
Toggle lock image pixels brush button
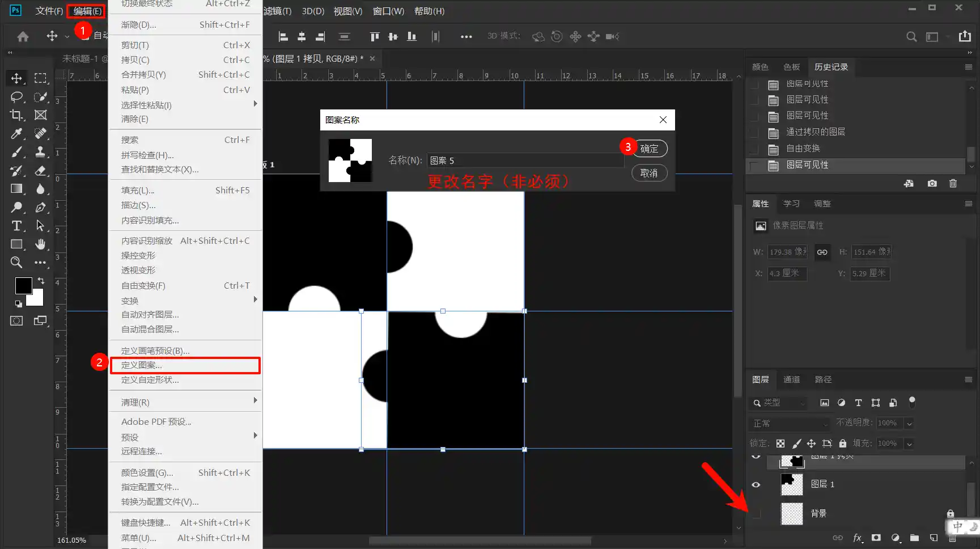(x=796, y=444)
